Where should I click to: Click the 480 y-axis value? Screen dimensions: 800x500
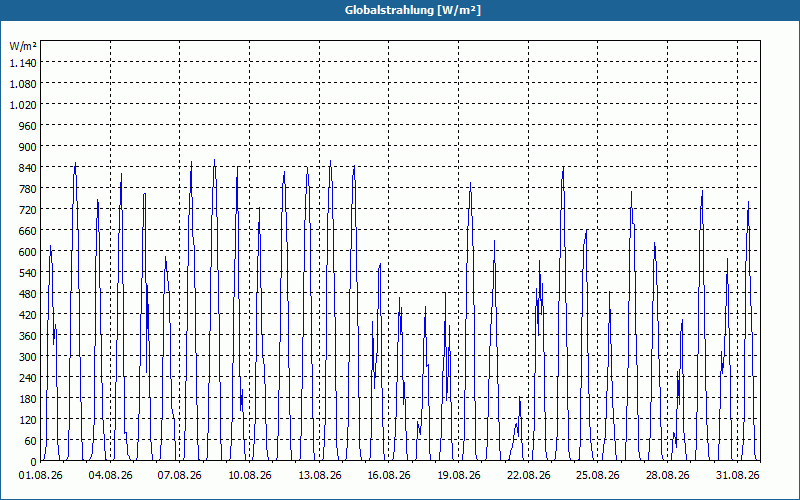(28, 294)
